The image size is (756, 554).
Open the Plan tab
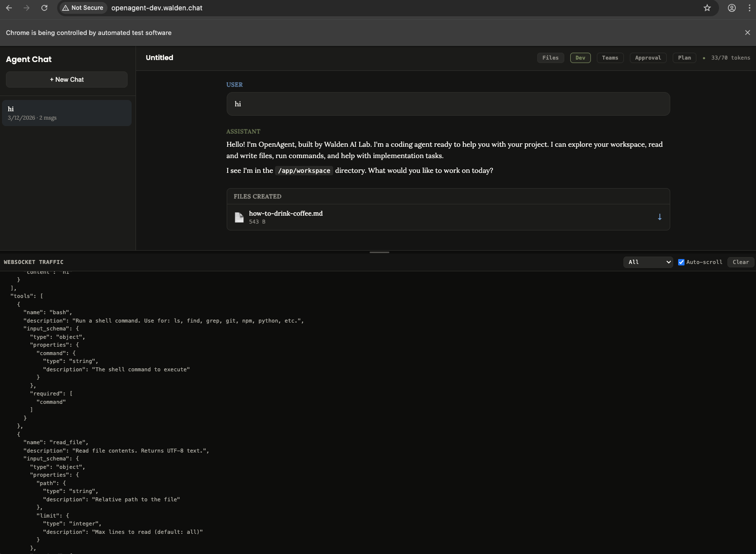pos(684,58)
